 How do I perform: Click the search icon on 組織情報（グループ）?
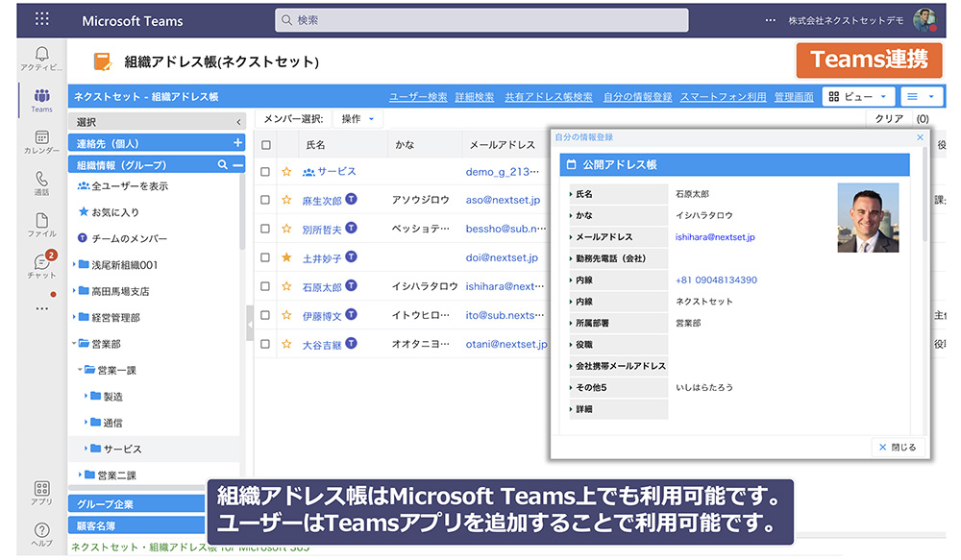223,165
